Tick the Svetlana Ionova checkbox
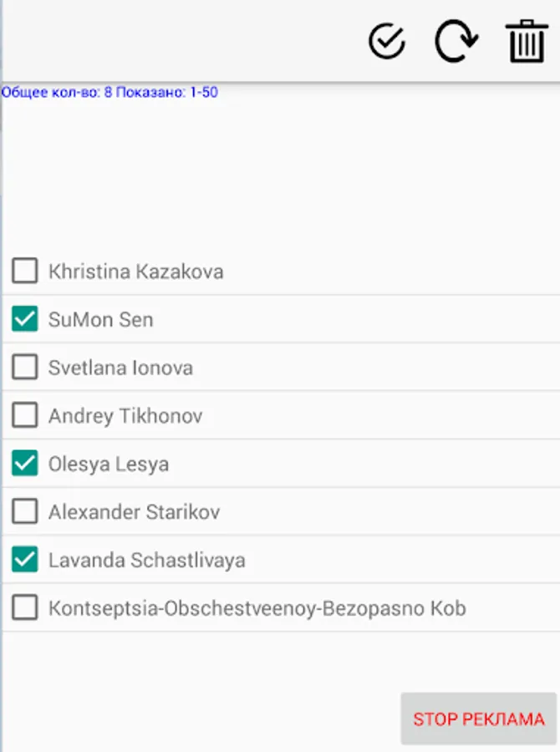 [x=25, y=367]
